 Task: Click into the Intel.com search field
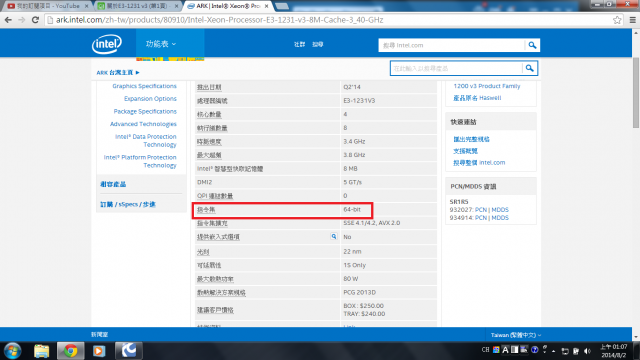point(451,45)
